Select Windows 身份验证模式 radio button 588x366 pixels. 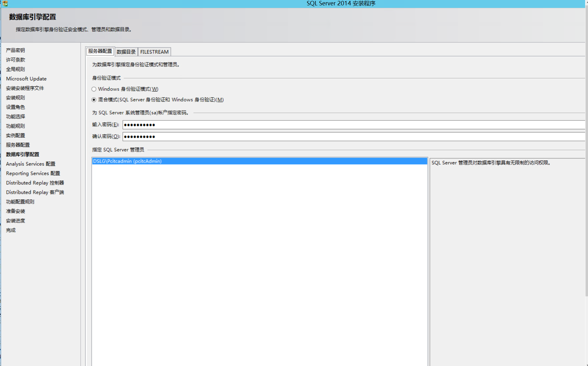click(94, 89)
